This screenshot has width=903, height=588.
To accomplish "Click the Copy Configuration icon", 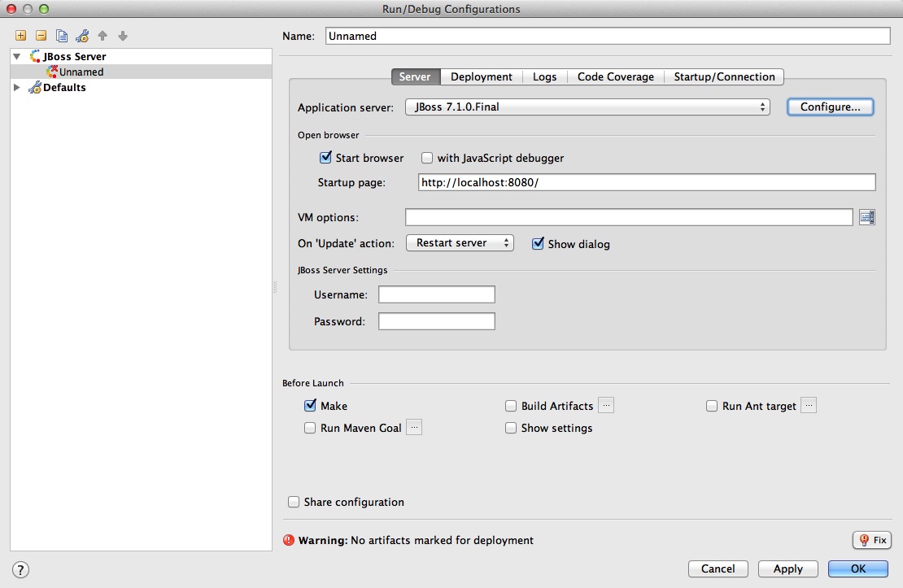I will [x=62, y=36].
